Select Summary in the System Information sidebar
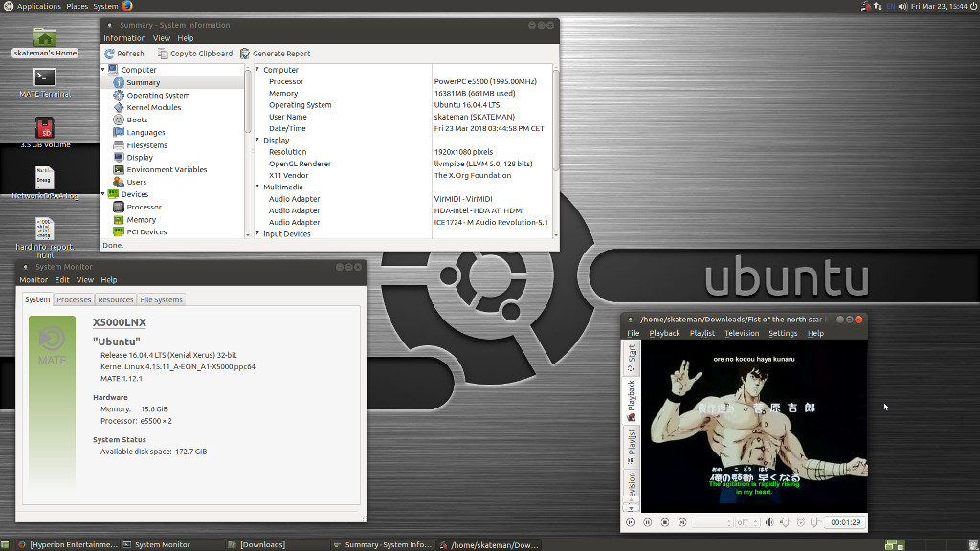This screenshot has width=980, height=551. pyautogui.click(x=144, y=82)
